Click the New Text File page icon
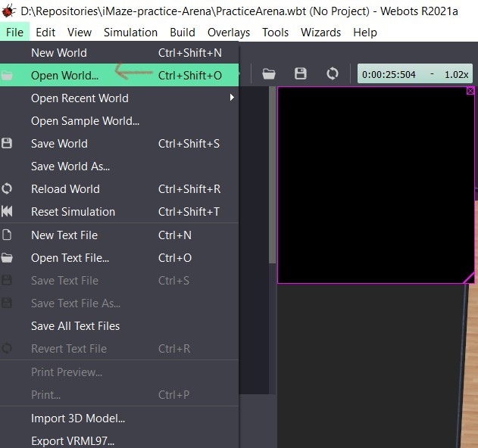478x448 pixels. pos(7,235)
